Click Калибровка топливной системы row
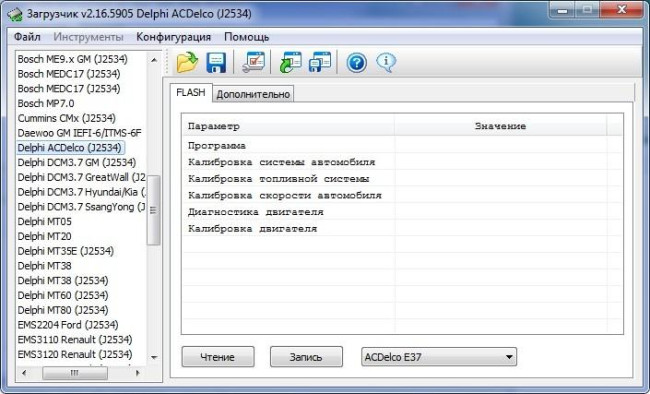The image size is (650, 394). point(402,179)
